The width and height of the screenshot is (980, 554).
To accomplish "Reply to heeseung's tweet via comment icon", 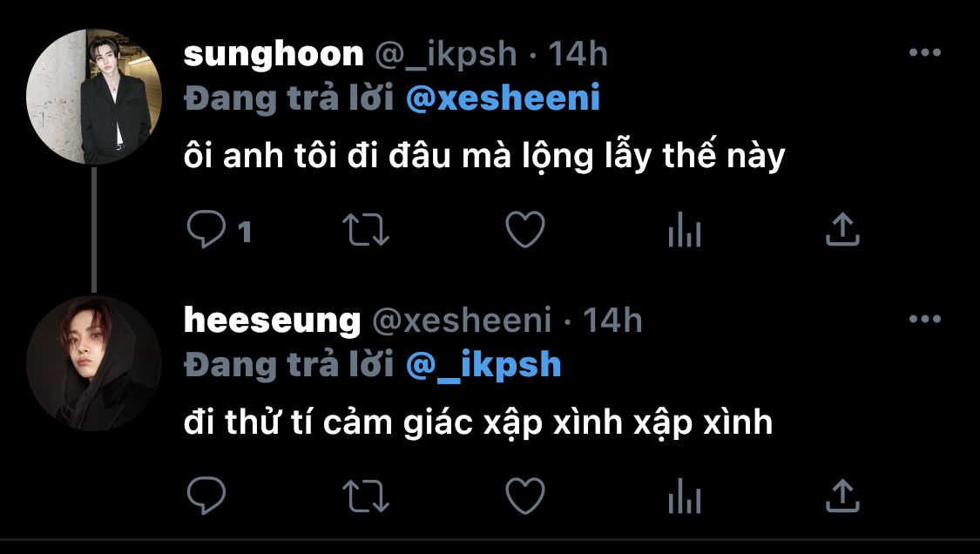I will 206,496.
